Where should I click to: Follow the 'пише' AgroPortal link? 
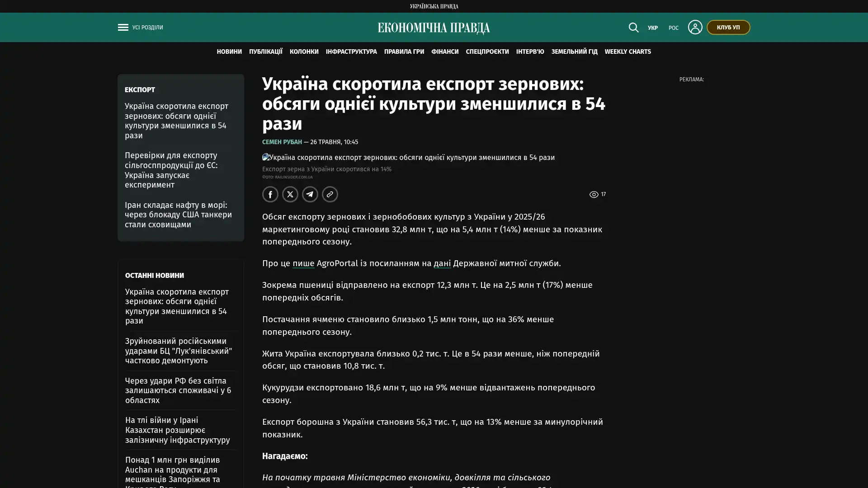tap(303, 263)
